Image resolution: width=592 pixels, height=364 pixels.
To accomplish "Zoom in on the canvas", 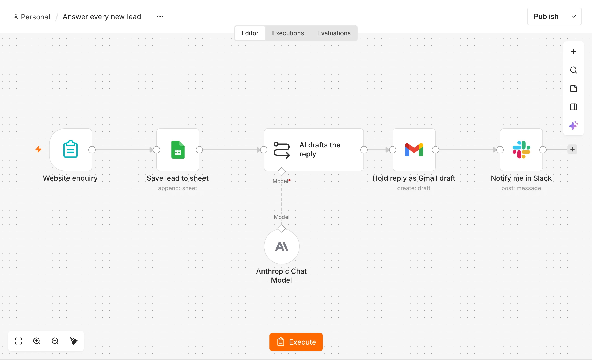I will (37, 341).
